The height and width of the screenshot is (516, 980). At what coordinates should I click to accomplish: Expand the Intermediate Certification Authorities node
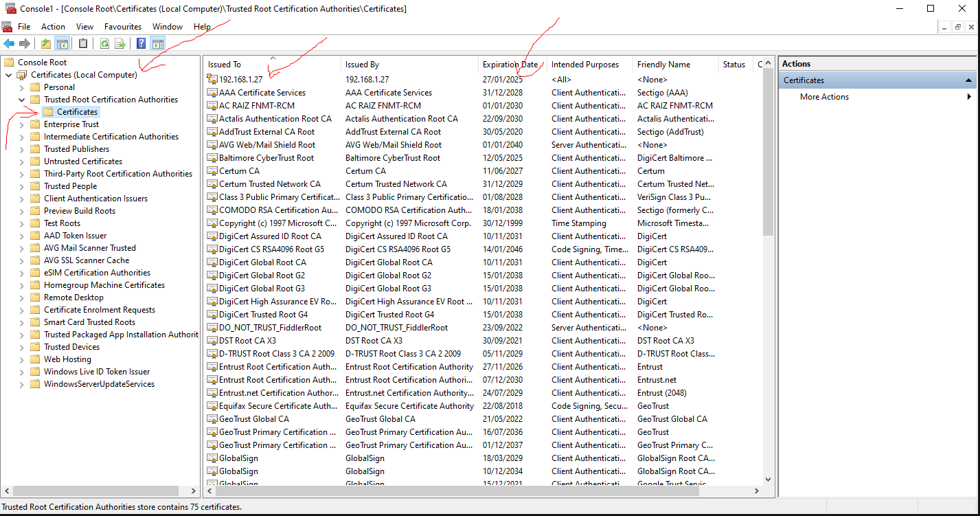coord(21,137)
